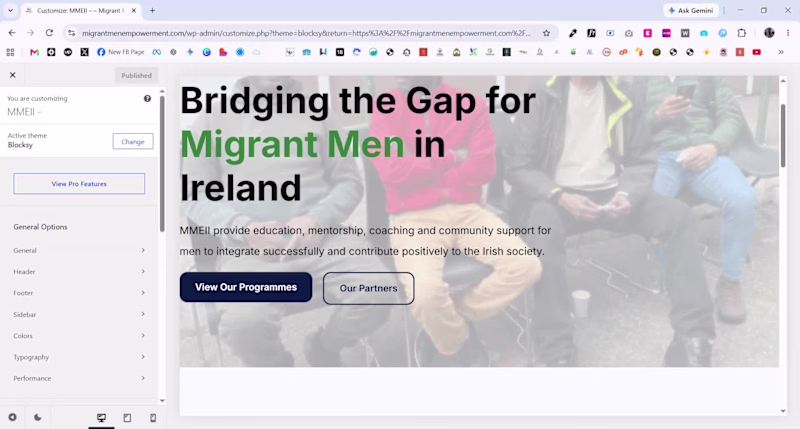Image resolution: width=800 pixels, height=429 pixels.
Task: Expand the Colors options section
Action: tap(79, 336)
